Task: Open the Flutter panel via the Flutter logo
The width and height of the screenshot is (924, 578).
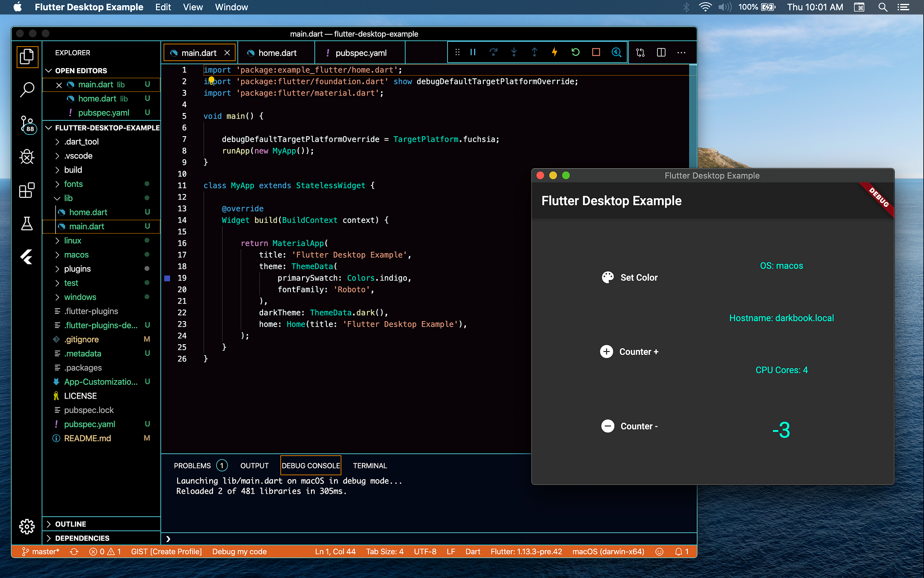Action: (27, 257)
